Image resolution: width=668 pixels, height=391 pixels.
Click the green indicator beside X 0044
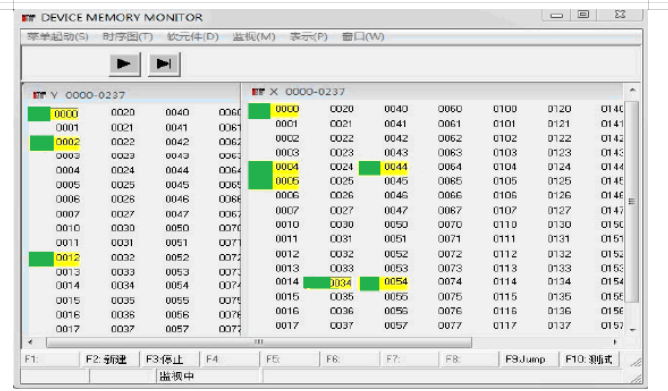click(369, 168)
